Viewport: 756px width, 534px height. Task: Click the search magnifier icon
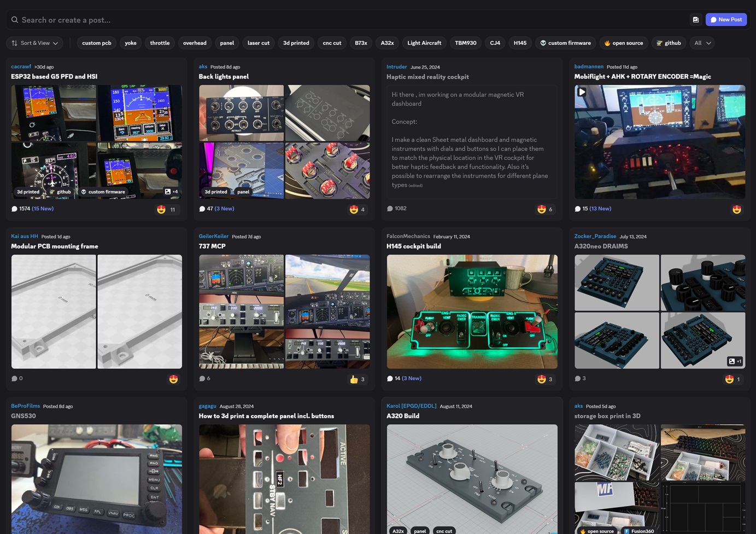point(15,20)
